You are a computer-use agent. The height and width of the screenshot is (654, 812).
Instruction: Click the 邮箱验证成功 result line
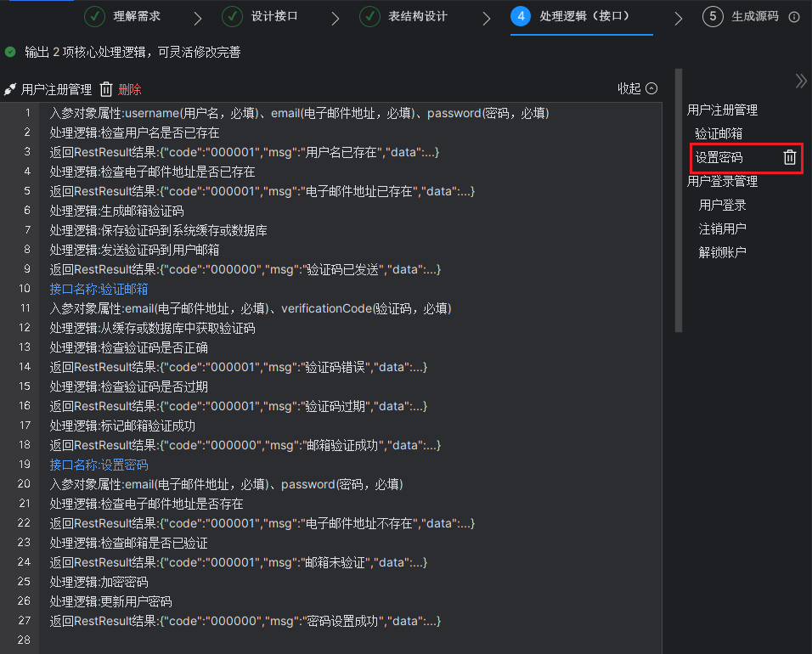coord(245,445)
